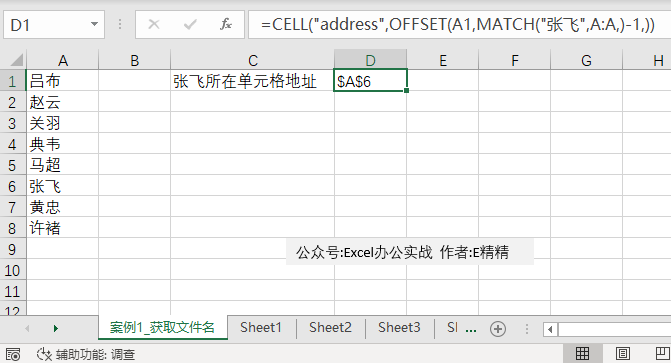The height and width of the screenshot is (363, 671).
Task: Select row 10 header
Action: click(x=12, y=270)
